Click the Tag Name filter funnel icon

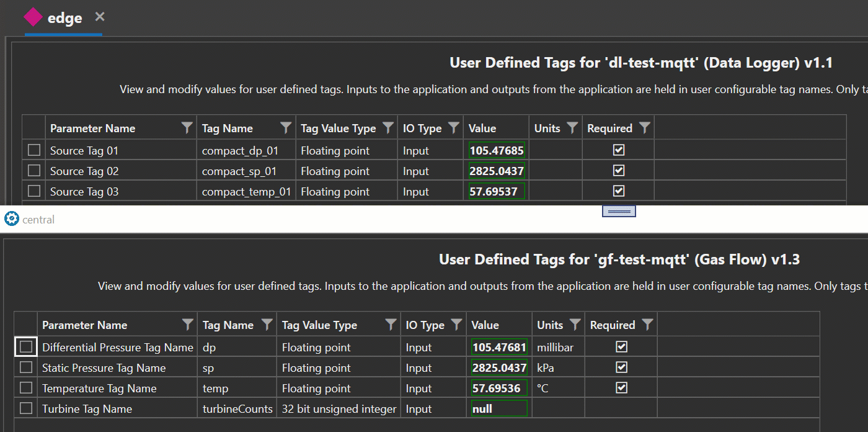pyautogui.click(x=285, y=128)
